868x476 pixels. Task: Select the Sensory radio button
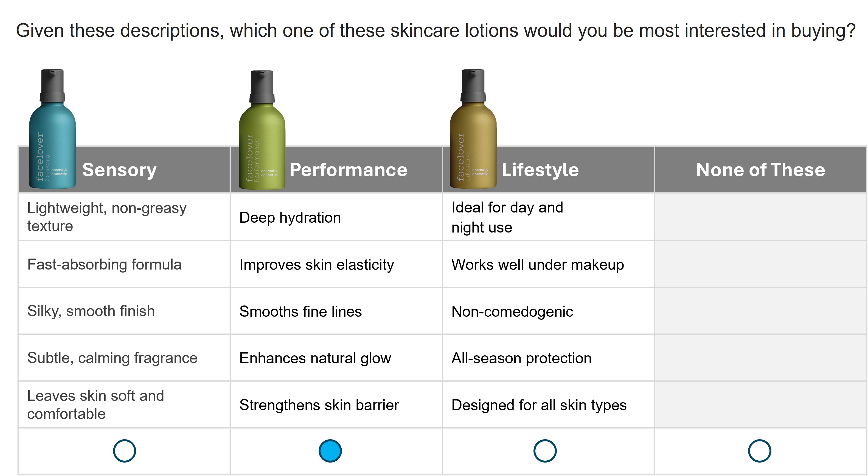(x=124, y=451)
